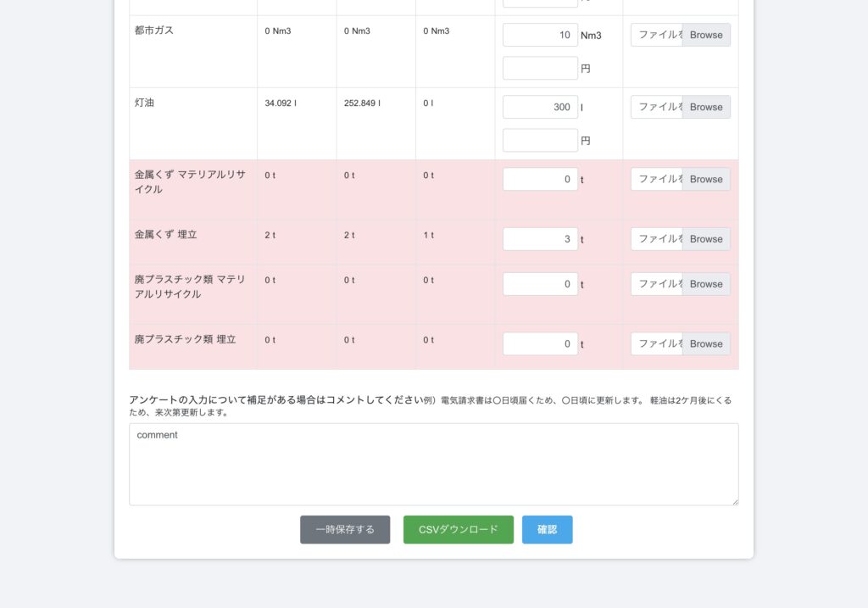Edit 金属くず マテリアルリサイクル tonnage input
Viewport: 868px width, 608px height.
coord(540,179)
